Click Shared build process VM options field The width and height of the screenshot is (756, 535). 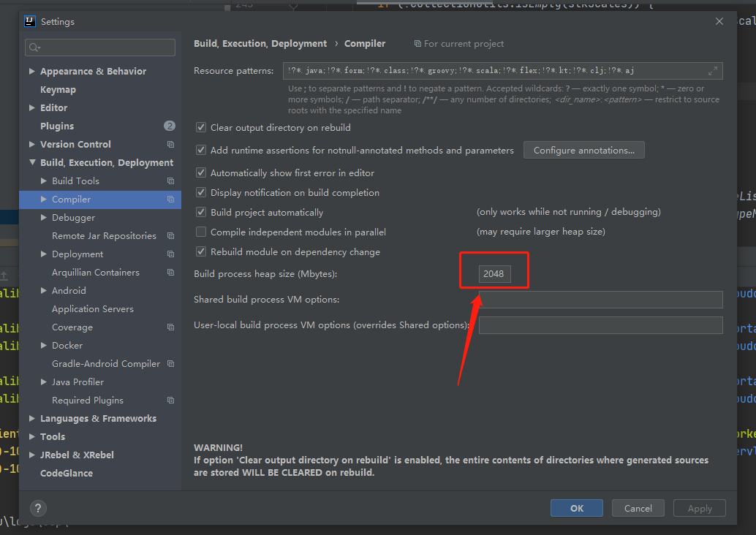tap(601, 300)
